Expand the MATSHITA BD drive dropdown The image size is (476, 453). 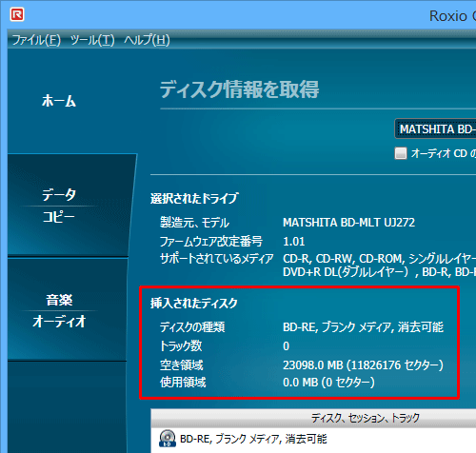click(x=435, y=128)
